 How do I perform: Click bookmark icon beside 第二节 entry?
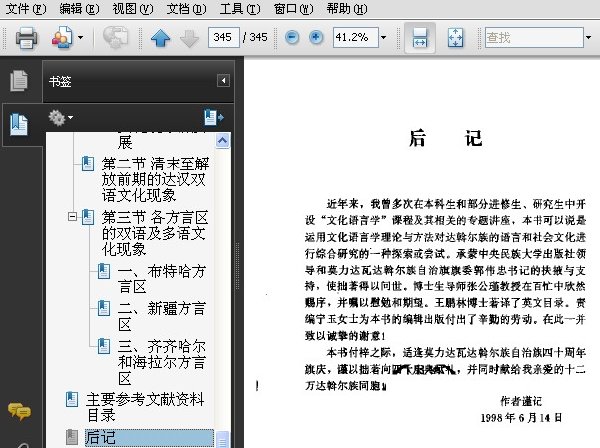coord(88,164)
